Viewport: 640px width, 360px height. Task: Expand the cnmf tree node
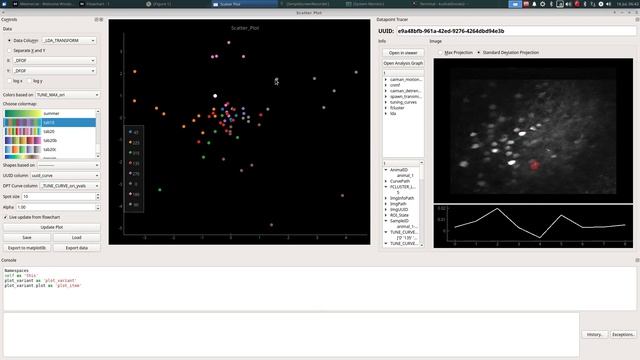click(x=386, y=85)
